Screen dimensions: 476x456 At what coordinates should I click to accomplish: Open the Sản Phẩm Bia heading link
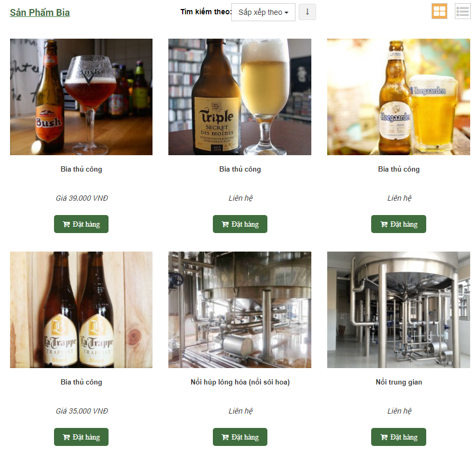(40, 12)
